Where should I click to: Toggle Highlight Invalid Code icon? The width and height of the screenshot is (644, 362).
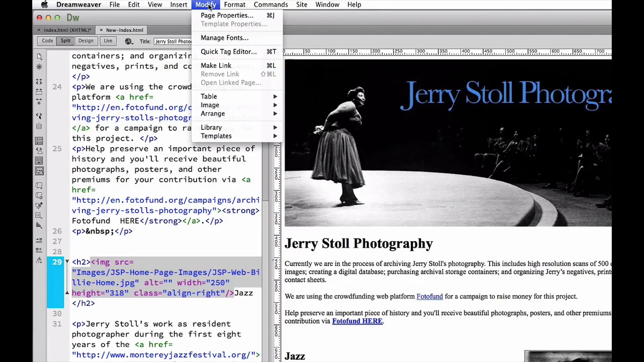click(39, 151)
